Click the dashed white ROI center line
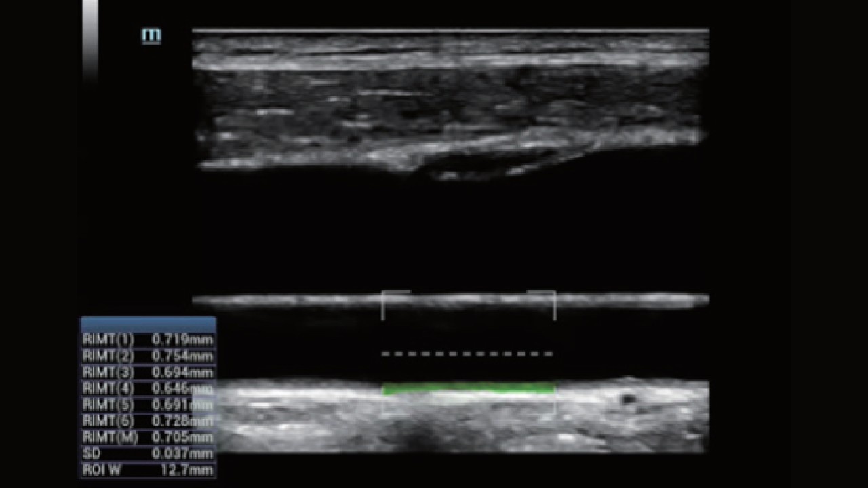Viewport: 868px width, 488px height. [468, 354]
